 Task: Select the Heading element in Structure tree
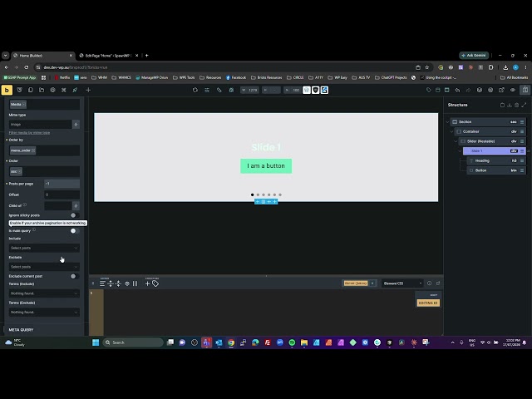click(x=496, y=160)
